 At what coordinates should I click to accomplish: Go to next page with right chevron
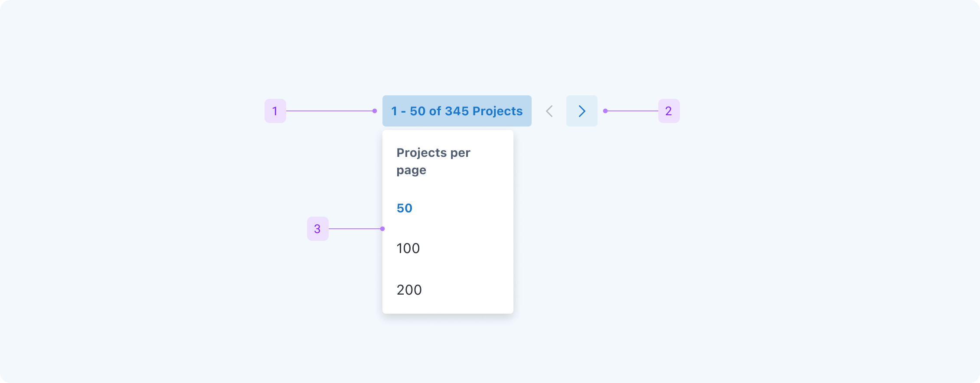point(581,111)
